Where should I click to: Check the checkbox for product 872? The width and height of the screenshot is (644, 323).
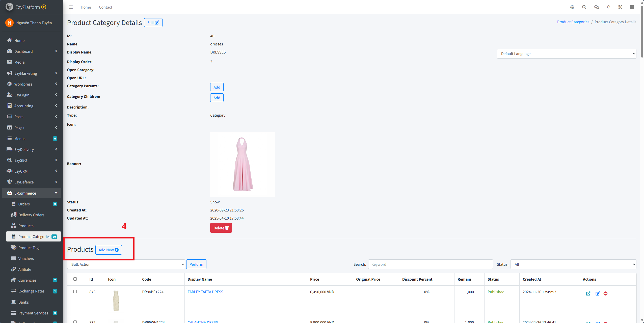[75, 321]
